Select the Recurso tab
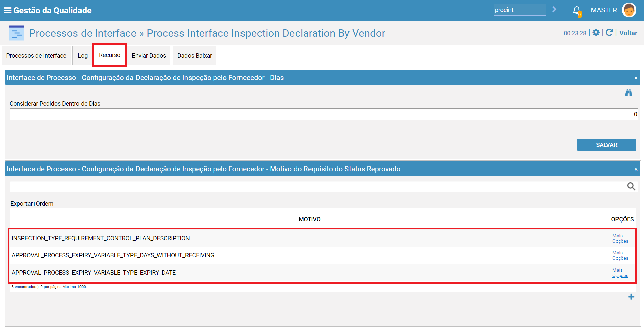The height and width of the screenshot is (333, 644). pyautogui.click(x=110, y=55)
